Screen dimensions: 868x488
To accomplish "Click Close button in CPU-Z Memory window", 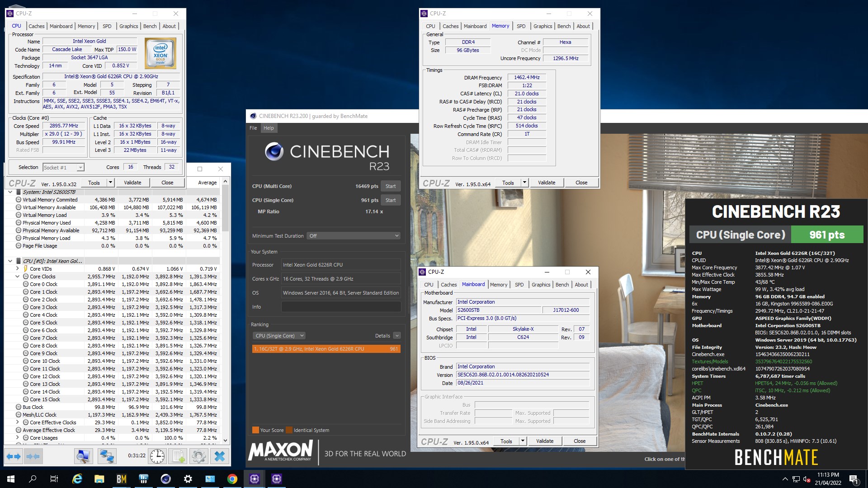I will coord(581,183).
